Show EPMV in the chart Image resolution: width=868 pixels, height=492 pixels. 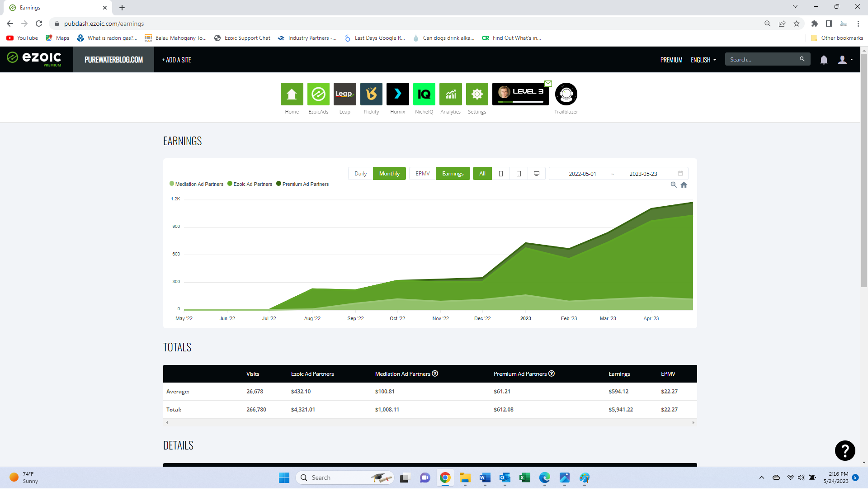tap(423, 174)
